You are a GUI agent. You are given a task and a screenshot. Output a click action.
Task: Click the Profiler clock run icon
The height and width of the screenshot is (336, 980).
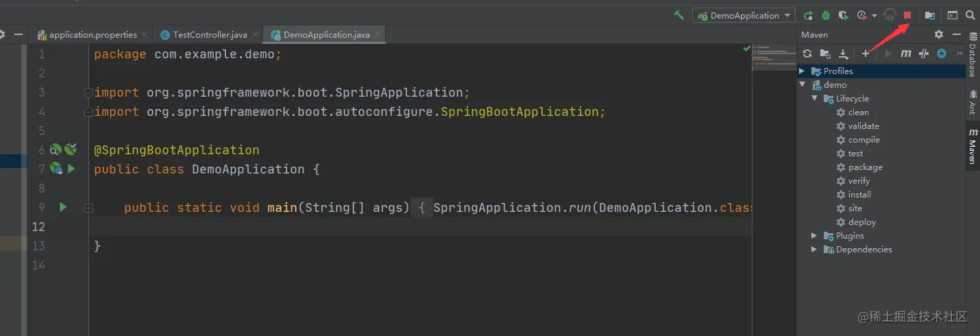point(863,15)
